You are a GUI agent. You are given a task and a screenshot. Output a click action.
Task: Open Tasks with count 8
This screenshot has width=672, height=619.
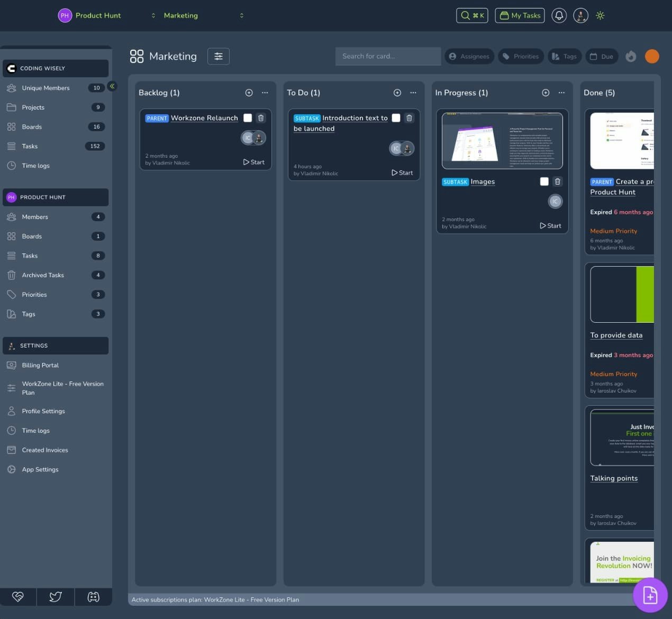(x=56, y=256)
